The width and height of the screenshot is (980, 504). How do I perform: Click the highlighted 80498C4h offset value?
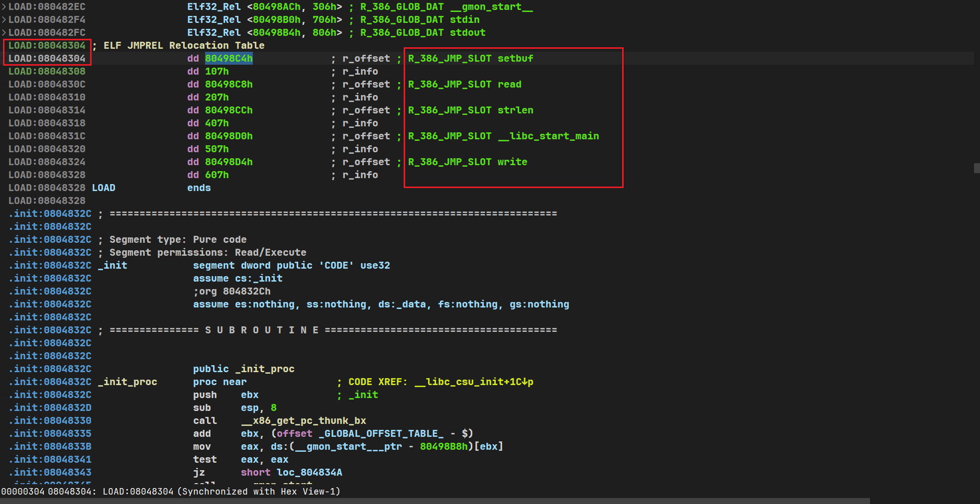[228, 59]
